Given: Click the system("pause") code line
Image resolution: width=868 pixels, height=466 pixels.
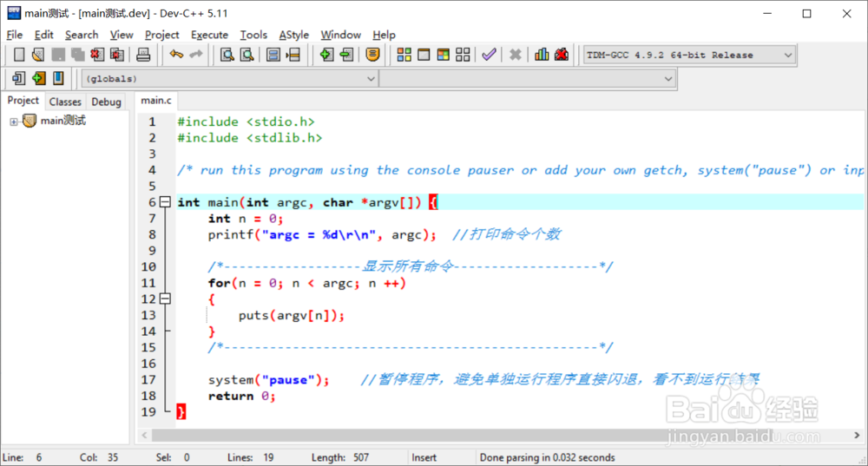Looking at the screenshot, I should pos(268,380).
